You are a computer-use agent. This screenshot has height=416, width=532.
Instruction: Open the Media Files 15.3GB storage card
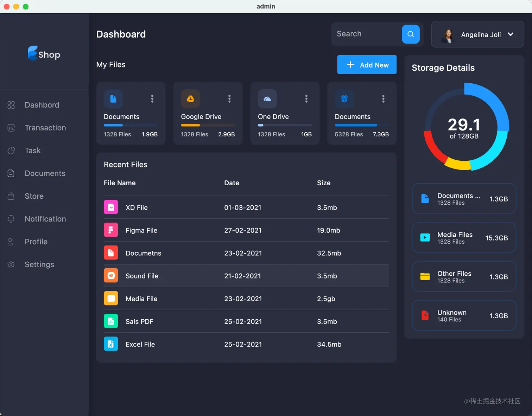[x=464, y=238]
